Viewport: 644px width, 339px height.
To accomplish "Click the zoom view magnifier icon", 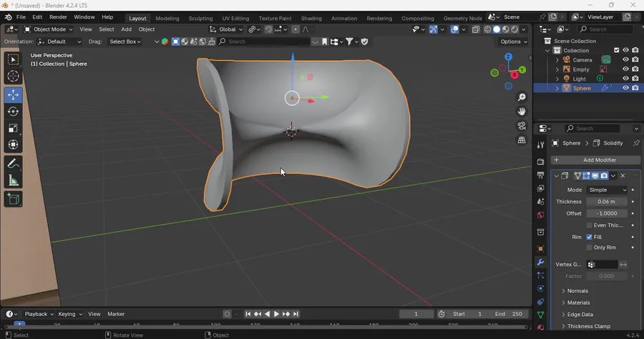I will [x=522, y=97].
